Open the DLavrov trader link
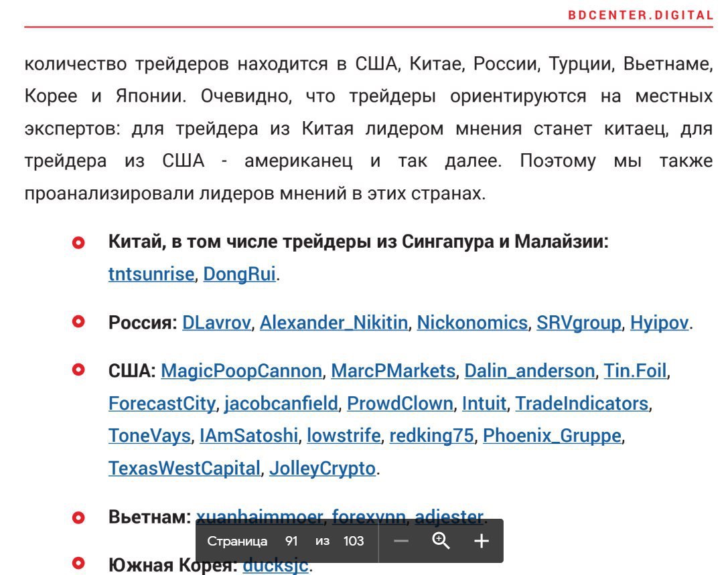 [216, 323]
